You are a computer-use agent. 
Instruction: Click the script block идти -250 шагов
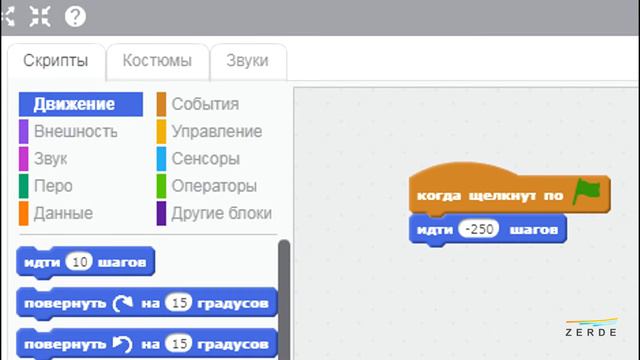click(488, 230)
